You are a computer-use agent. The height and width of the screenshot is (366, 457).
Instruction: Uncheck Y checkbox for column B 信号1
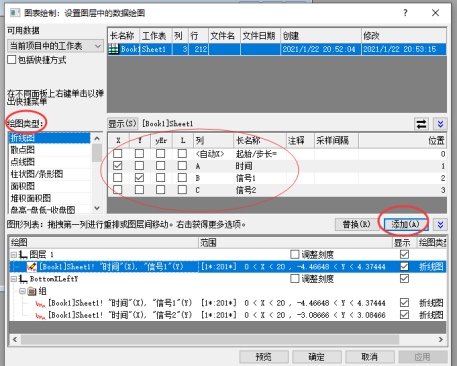[x=139, y=178]
